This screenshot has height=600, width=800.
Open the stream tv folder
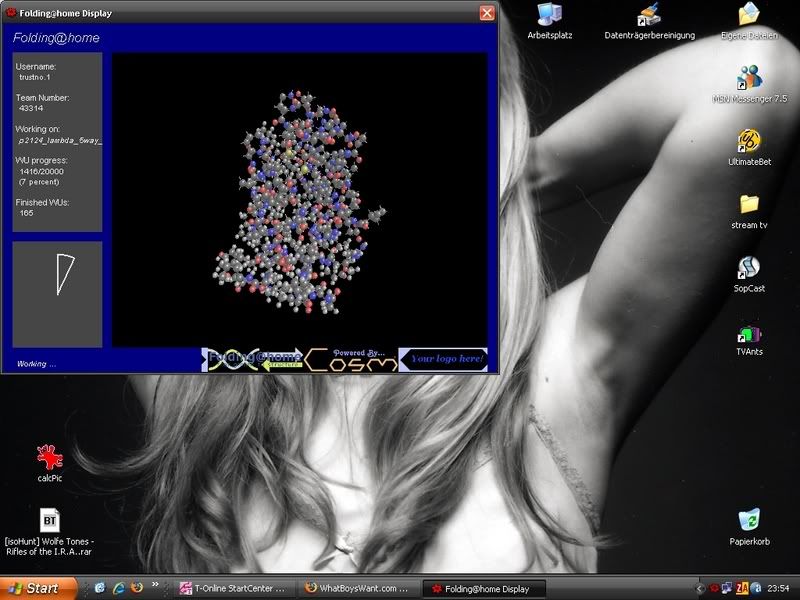point(749,205)
